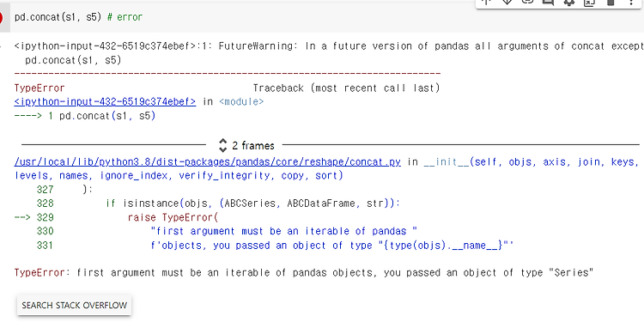644x322 pixels.
Task: Add a comment using the comment icon
Action: (548, 3)
